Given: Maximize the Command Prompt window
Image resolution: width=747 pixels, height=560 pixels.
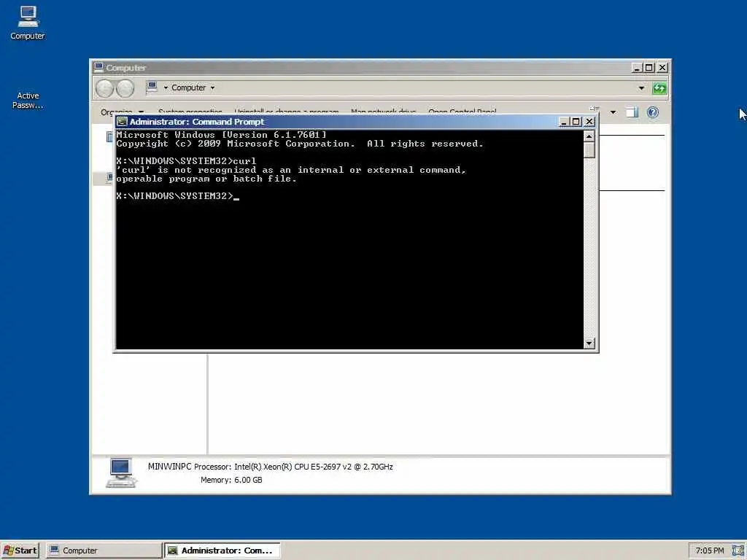Looking at the screenshot, I should [x=576, y=122].
